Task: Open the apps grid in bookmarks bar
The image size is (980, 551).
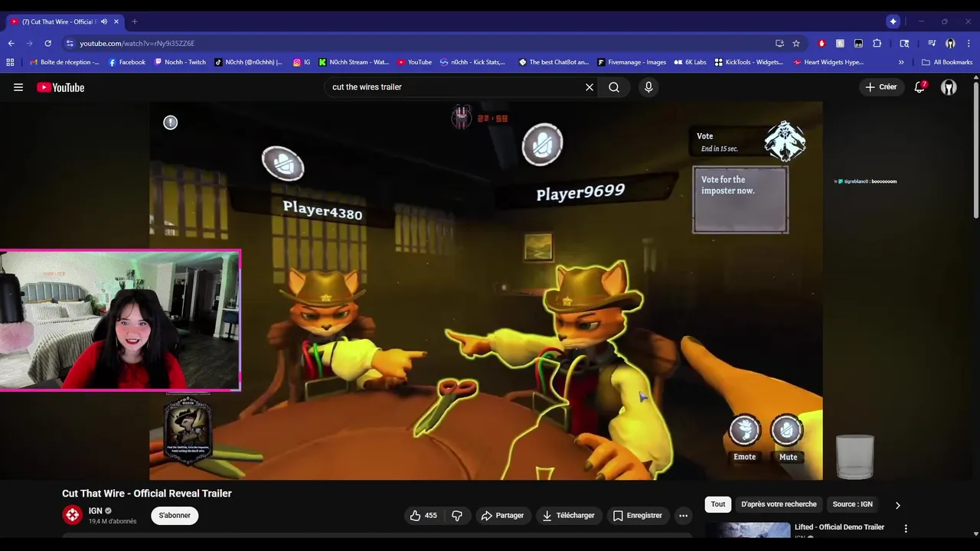Action: tap(10, 62)
